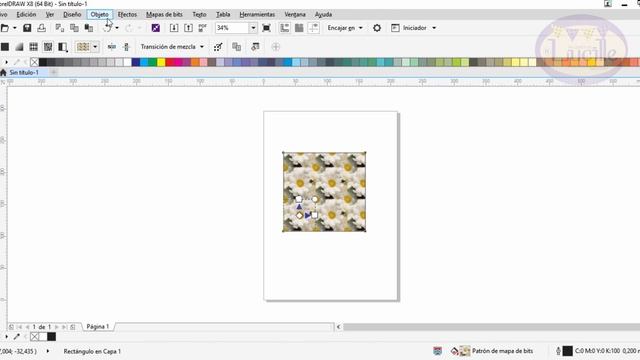The height and width of the screenshot is (360, 640).
Task: Open the Ver menu
Action: (49, 14)
